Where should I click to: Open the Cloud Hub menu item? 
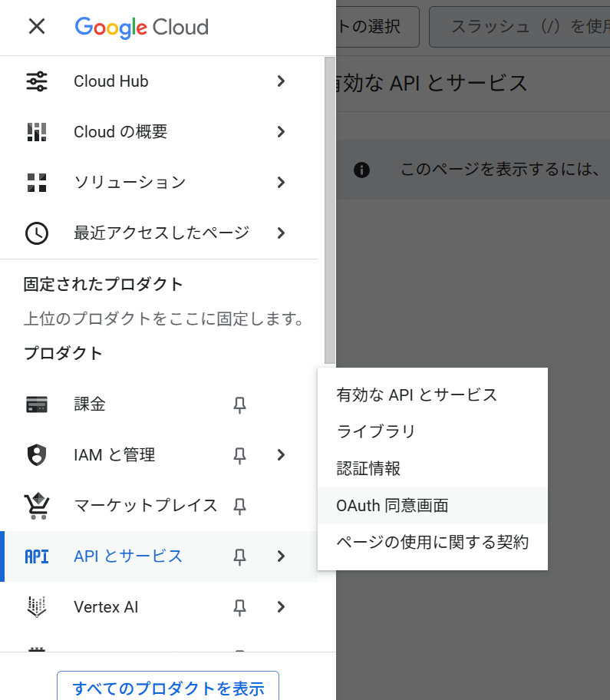(x=159, y=81)
